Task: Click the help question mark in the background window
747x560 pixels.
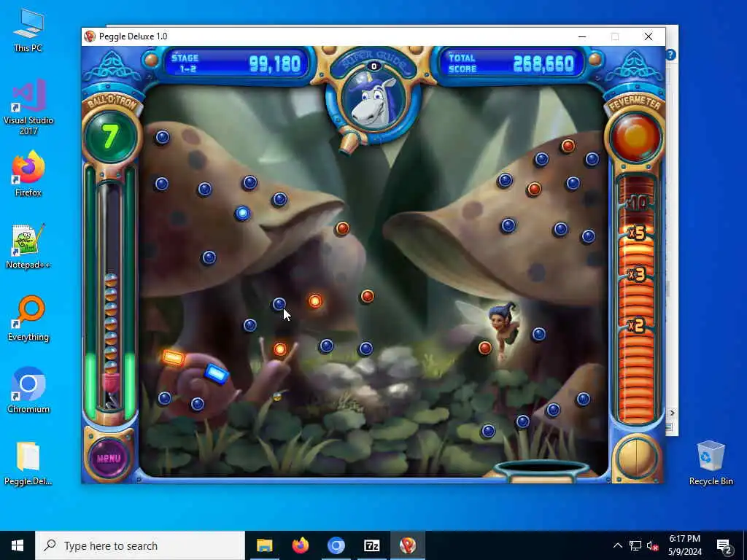Action: click(x=671, y=55)
